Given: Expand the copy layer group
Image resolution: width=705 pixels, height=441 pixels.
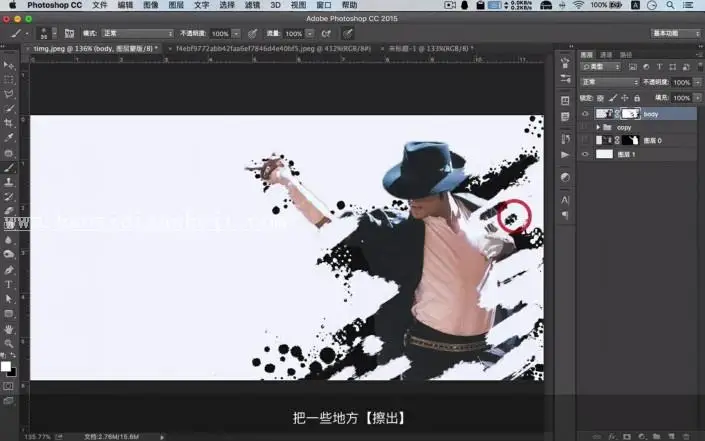Looking at the screenshot, I should (598, 128).
